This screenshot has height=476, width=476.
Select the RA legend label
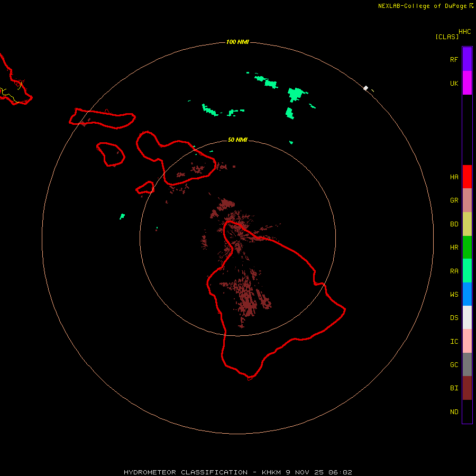pyautogui.click(x=454, y=271)
